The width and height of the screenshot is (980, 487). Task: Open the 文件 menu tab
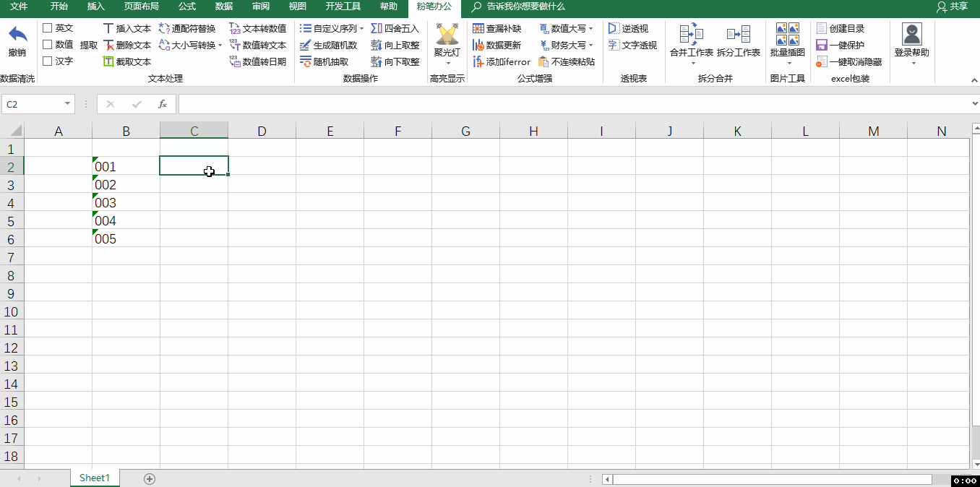click(19, 7)
